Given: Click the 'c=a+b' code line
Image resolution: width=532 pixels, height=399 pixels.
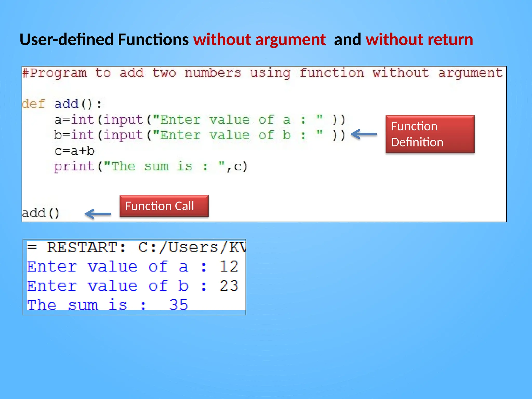Looking at the screenshot, I should tap(74, 151).
